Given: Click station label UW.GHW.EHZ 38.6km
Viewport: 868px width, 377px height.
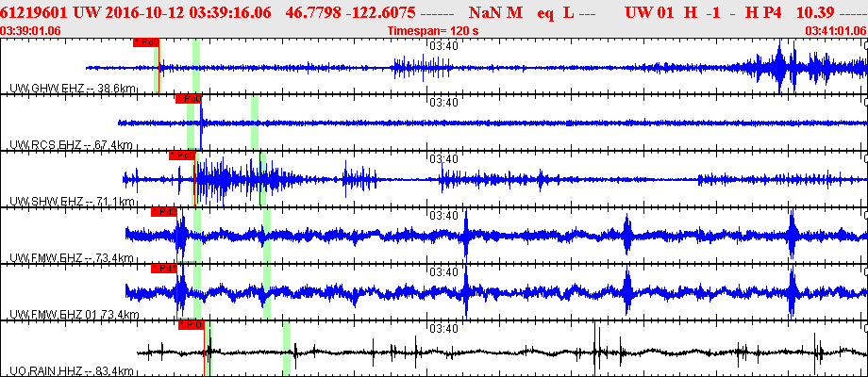Looking at the screenshot, I should coord(73,89).
